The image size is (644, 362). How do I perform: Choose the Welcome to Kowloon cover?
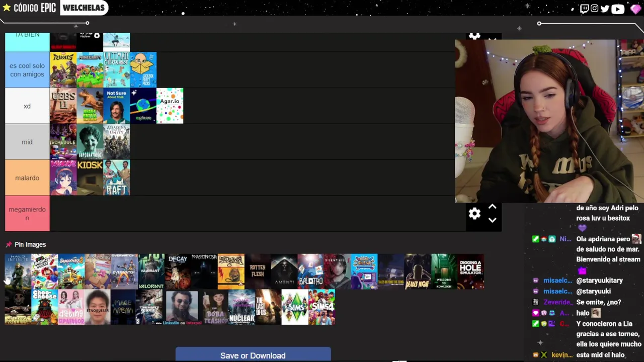pyautogui.click(x=444, y=271)
